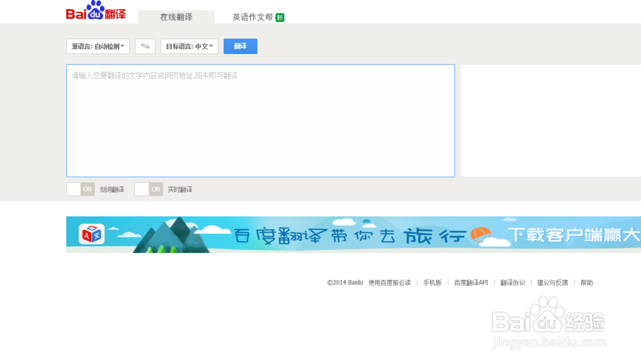Click the blue 翻译 button

pyautogui.click(x=240, y=46)
